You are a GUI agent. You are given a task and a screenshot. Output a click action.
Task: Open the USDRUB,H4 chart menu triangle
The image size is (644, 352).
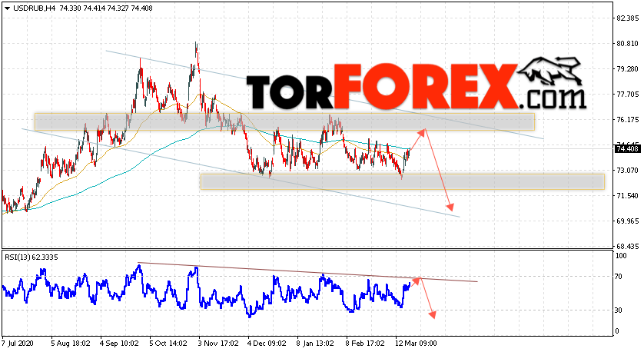tap(8, 8)
